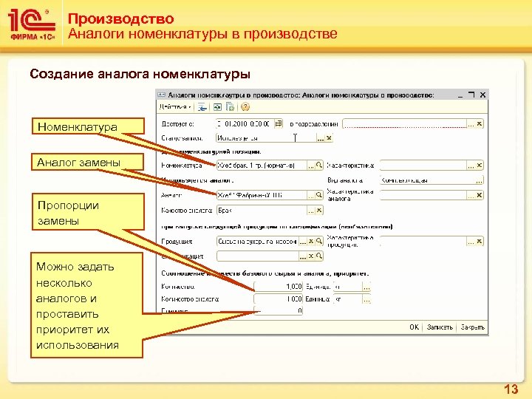Open the calendar picker for Действует с date
The width and height of the screenshot is (532, 399).
pos(279,123)
